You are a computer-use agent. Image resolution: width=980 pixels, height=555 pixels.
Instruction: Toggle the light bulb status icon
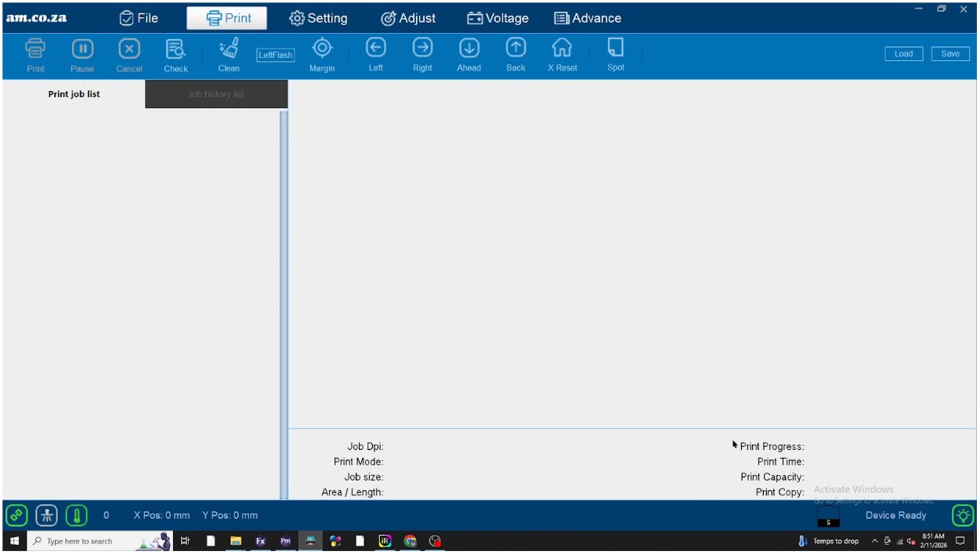pos(963,515)
